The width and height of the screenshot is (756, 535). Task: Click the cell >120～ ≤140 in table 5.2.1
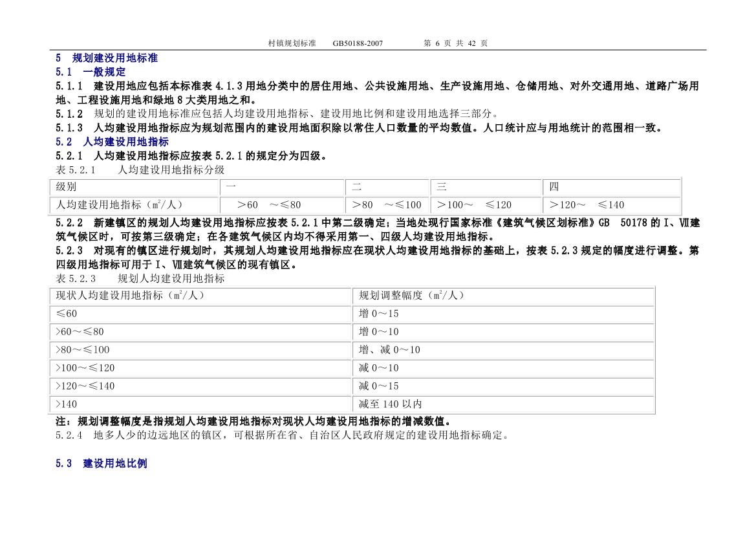[612, 205]
